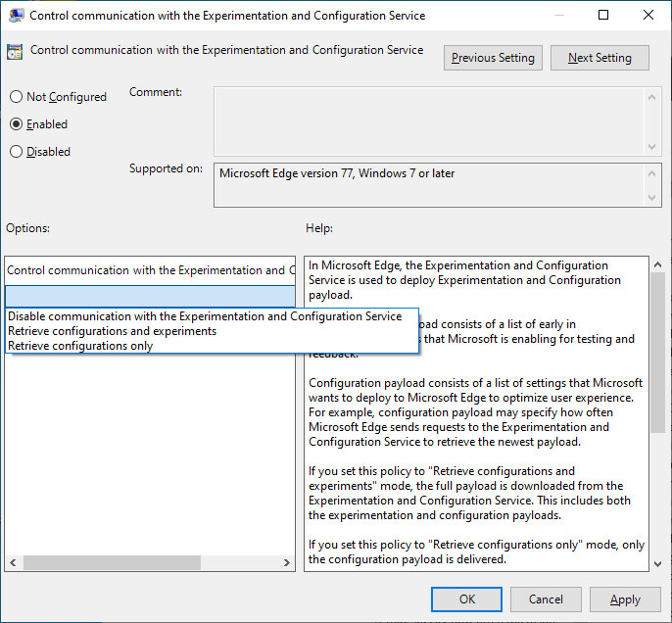672x623 pixels.
Task: Click the Help pane vertical scrollbar thumb
Action: [658, 353]
